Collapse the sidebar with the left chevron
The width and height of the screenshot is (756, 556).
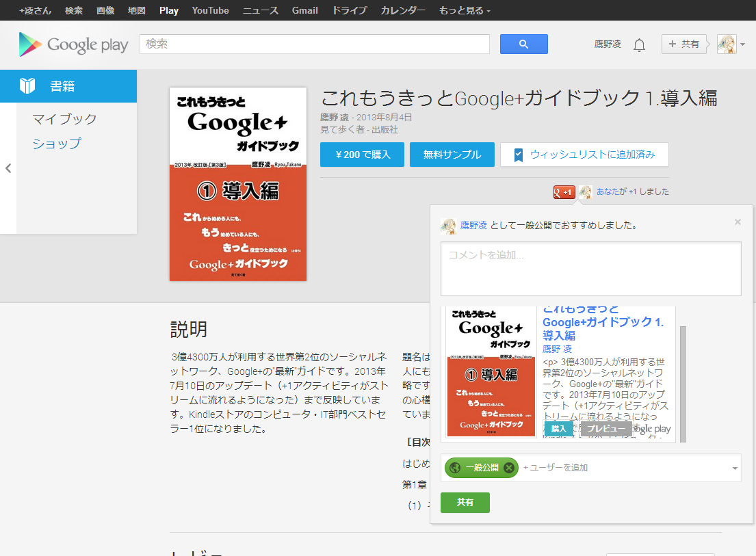click(x=8, y=168)
